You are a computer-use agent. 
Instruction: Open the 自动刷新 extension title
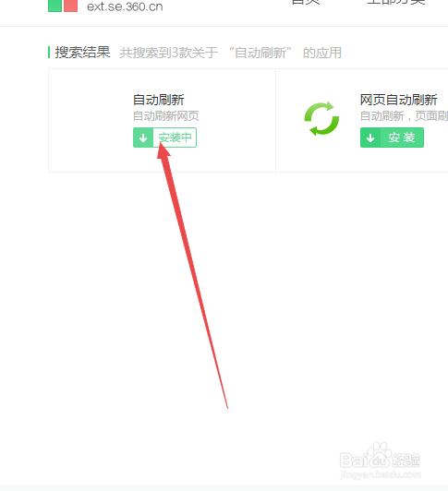(x=159, y=100)
